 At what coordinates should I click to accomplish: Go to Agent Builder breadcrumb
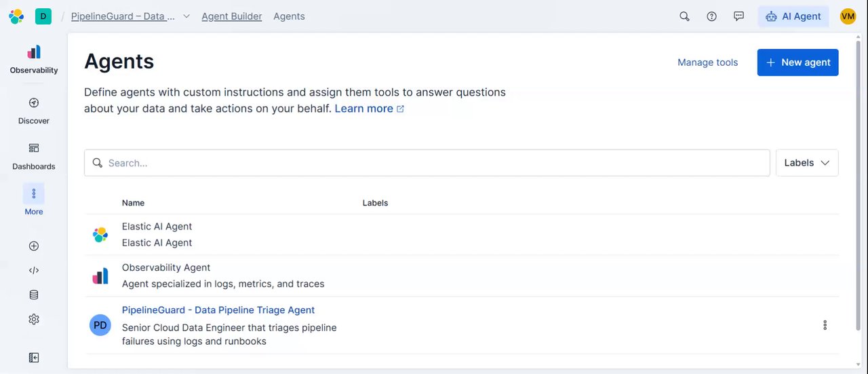click(x=231, y=16)
